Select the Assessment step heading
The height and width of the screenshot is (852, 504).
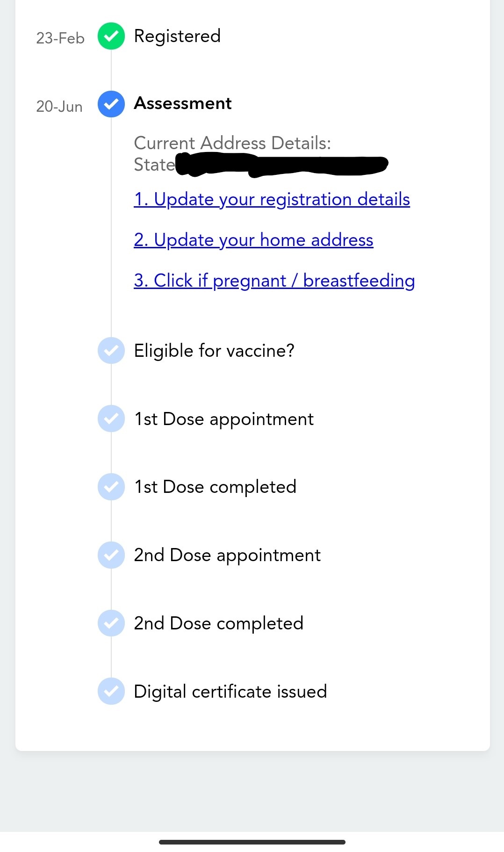coord(183,103)
